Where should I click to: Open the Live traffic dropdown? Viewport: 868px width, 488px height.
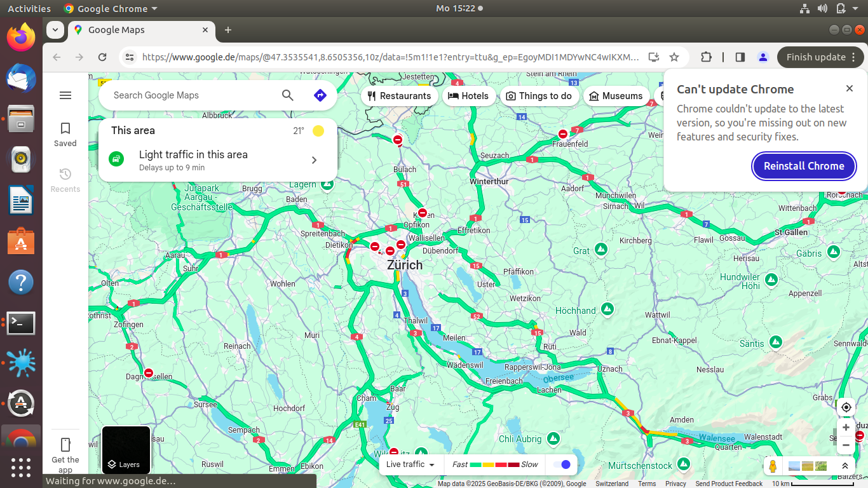click(x=410, y=464)
